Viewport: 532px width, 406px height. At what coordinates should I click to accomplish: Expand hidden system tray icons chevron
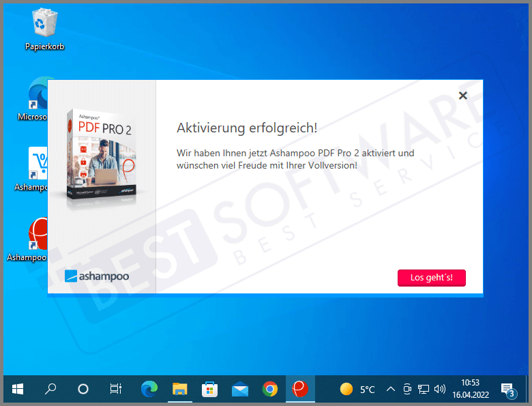click(391, 389)
